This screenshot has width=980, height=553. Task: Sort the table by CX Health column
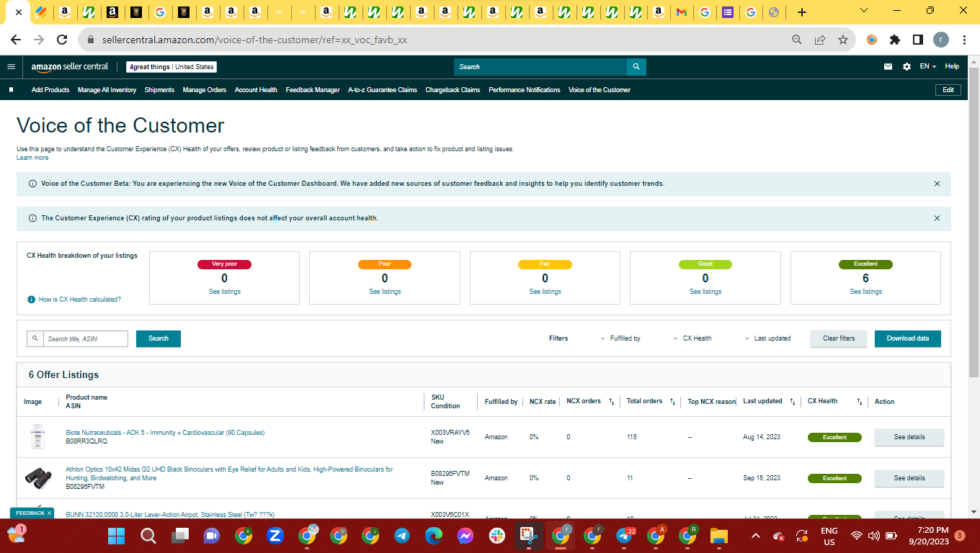pyautogui.click(x=860, y=402)
